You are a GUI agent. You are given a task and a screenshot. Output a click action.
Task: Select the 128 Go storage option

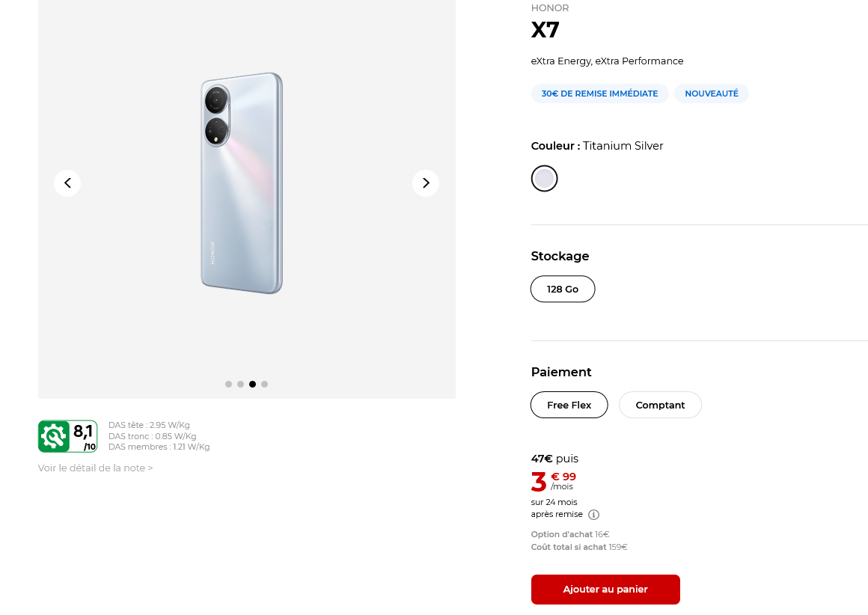click(563, 289)
